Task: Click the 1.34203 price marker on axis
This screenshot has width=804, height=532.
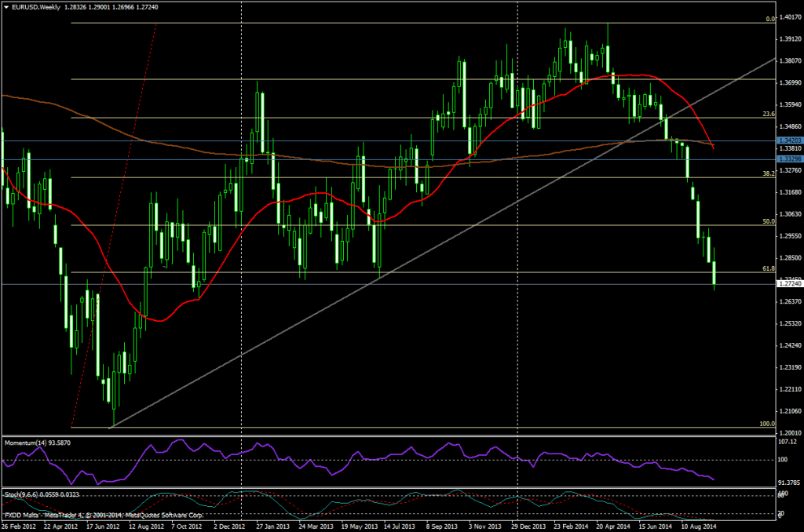Action: (x=789, y=140)
